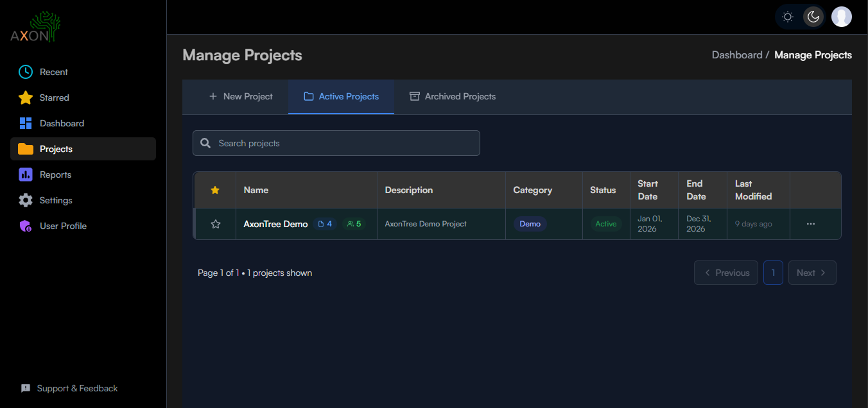
Task: Star the AxonTree Demo project
Action: click(x=216, y=224)
